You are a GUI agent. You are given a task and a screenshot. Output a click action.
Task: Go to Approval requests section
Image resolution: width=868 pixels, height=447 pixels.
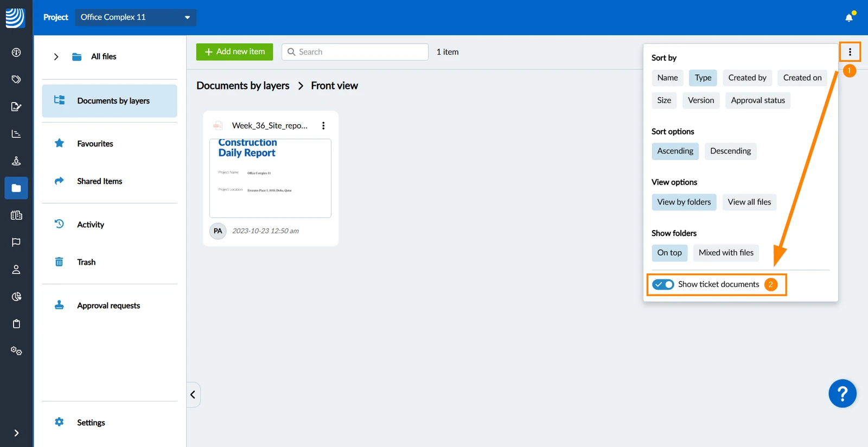110,305
